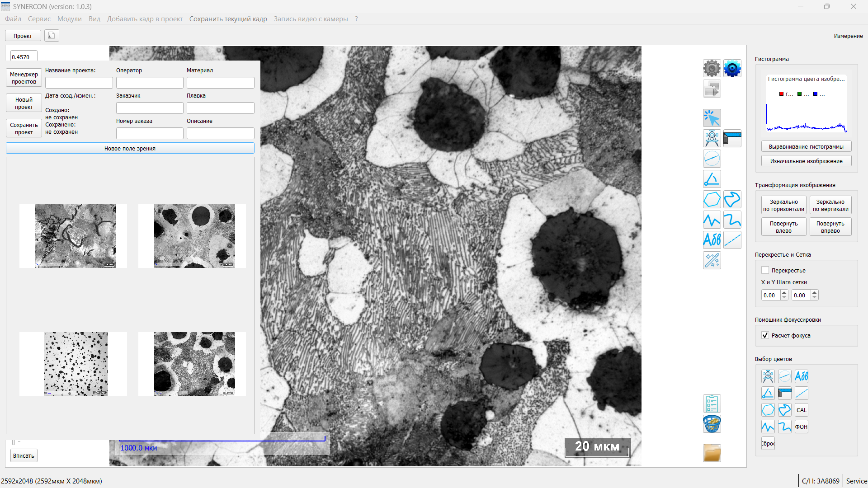Open the Модули menu
868x488 pixels.
click(x=69, y=19)
